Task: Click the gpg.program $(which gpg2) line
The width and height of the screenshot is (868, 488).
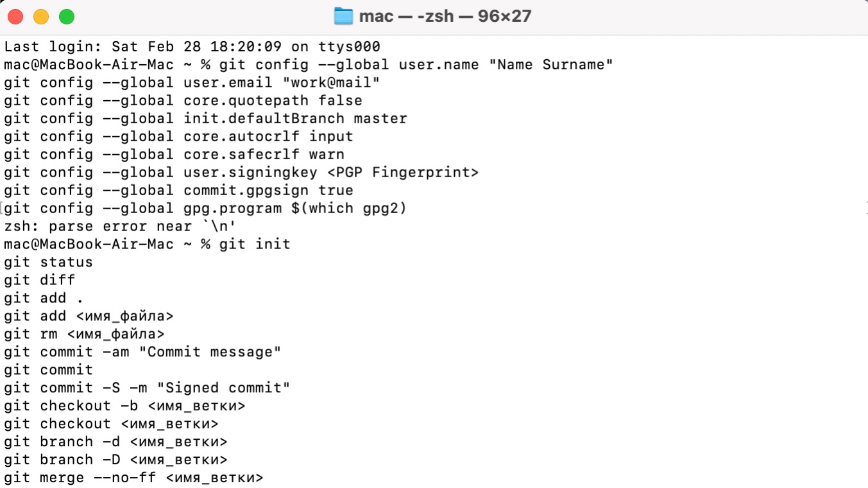Action: click(x=205, y=209)
